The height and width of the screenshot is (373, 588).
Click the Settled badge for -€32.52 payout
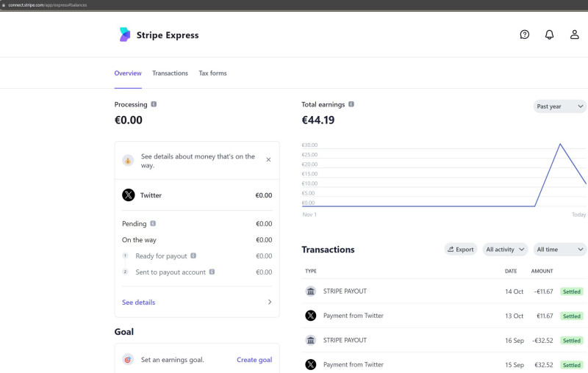(x=572, y=341)
